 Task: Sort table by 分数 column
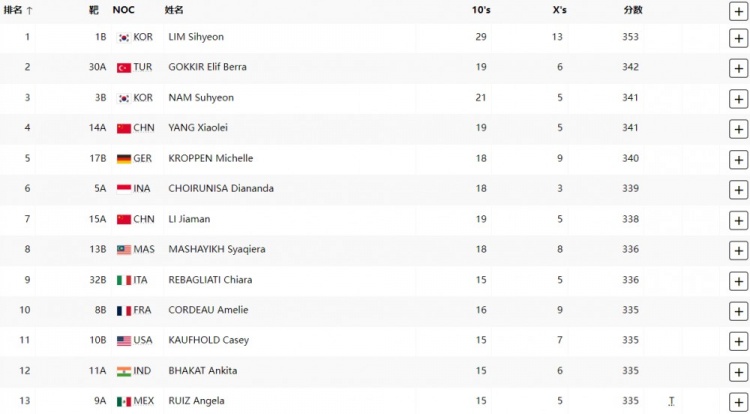coord(632,10)
